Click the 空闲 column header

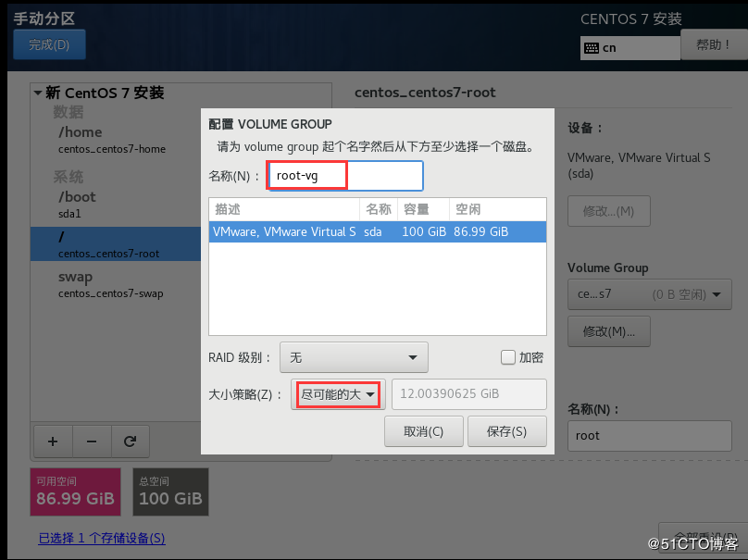click(497, 209)
